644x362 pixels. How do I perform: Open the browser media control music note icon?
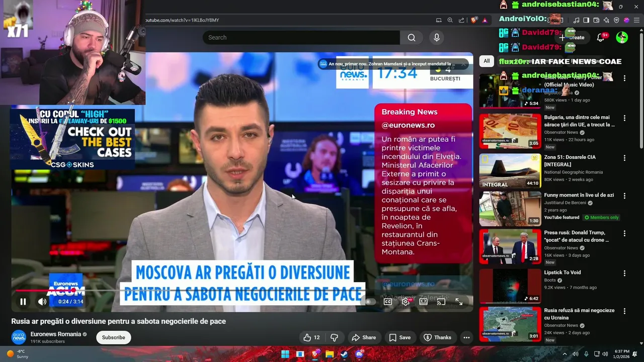577,20
